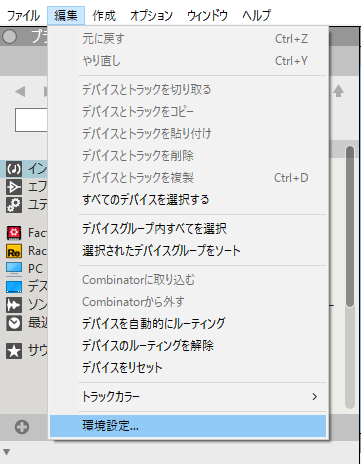The width and height of the screenshot is (361, 464).
Task: Open the desktop location icon
Action: click(x=14, y=287)
